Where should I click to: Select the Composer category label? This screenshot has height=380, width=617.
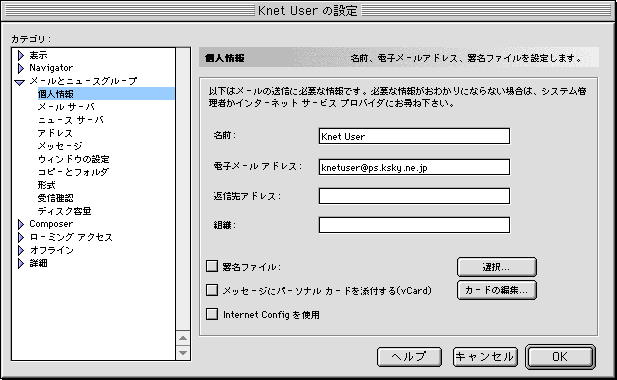[51, 224]
